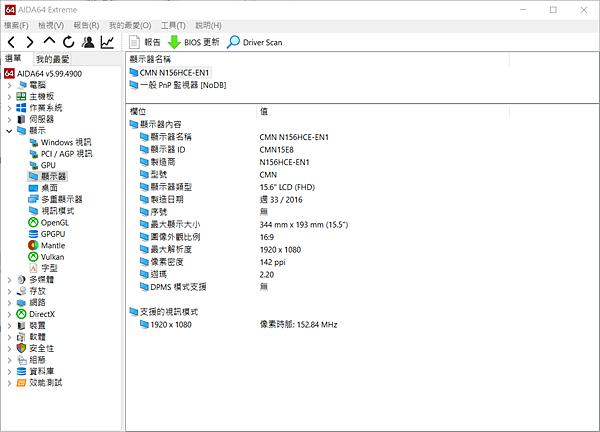Select the 視訊模式 icon

(34, 210)
